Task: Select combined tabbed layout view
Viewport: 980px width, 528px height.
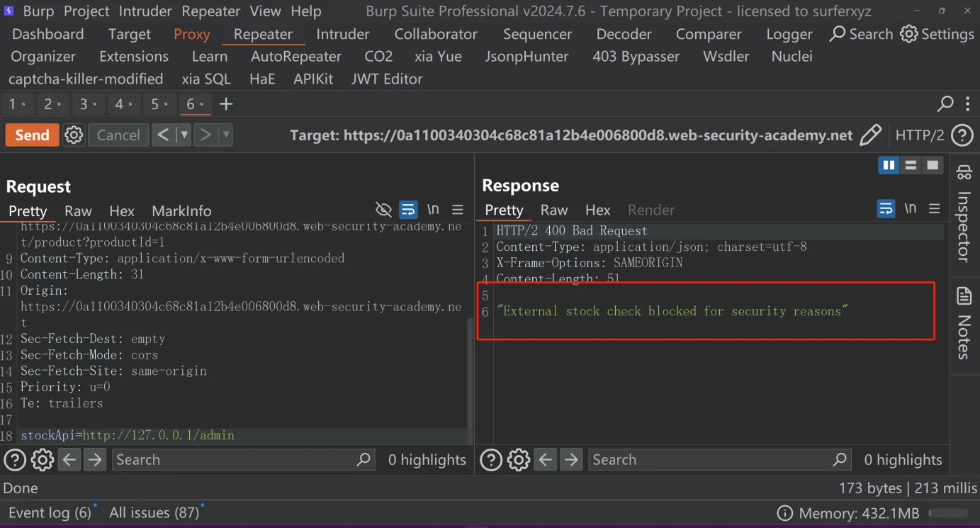Action: [933, 165]
